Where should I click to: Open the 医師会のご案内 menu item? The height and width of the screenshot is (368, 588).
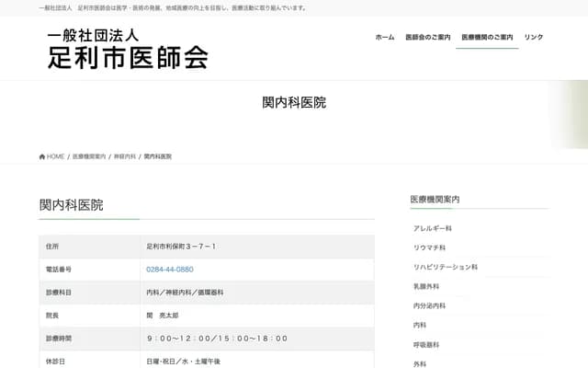[x=427, y=37]
